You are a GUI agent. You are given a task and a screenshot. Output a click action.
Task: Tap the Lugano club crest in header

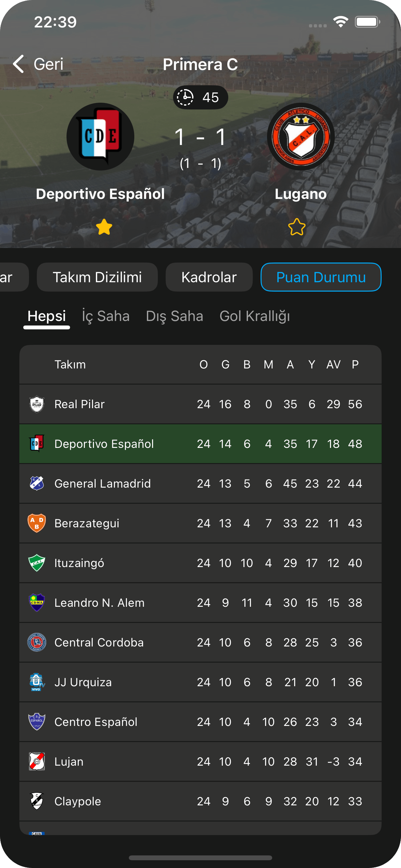click(301, 137)
